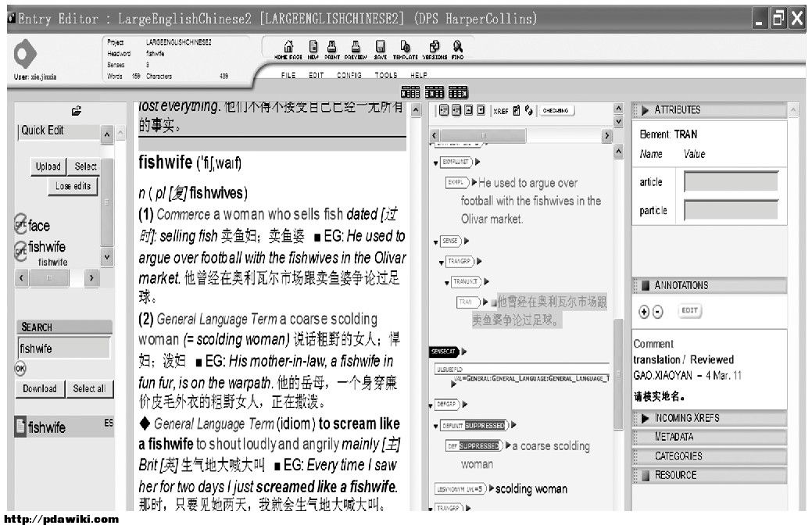The height and width of the screenshot is (529, 812).
Task: Select the SENSECAT tag in tree
Action: 443,352
